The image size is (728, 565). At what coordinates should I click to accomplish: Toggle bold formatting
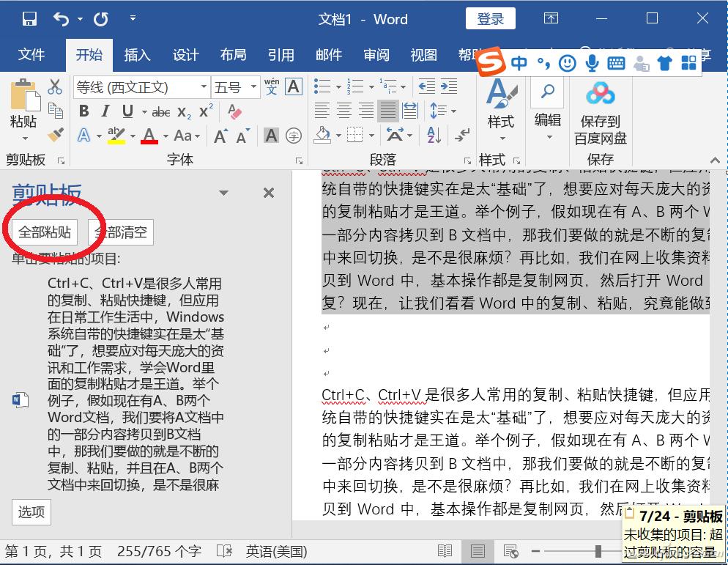(x=83, y=111)
